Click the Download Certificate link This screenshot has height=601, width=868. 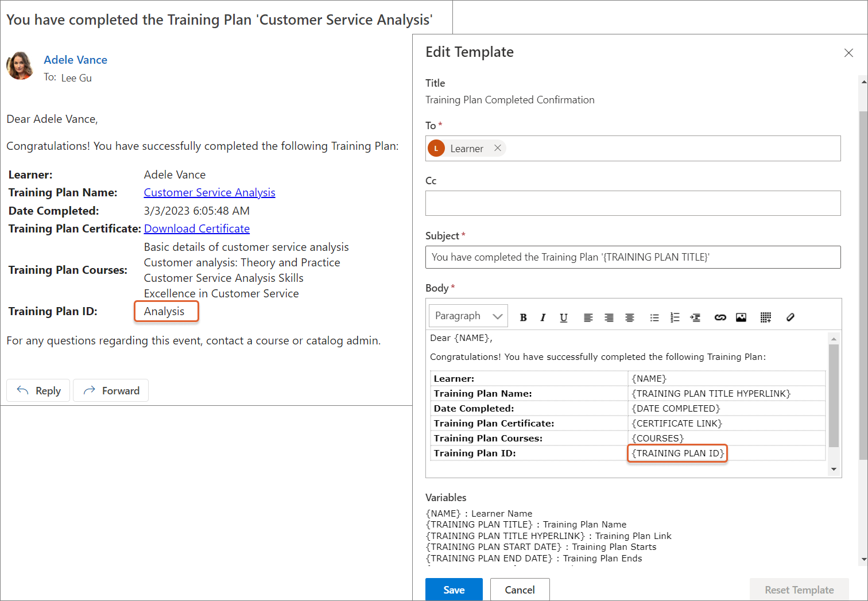pos(196,228)
